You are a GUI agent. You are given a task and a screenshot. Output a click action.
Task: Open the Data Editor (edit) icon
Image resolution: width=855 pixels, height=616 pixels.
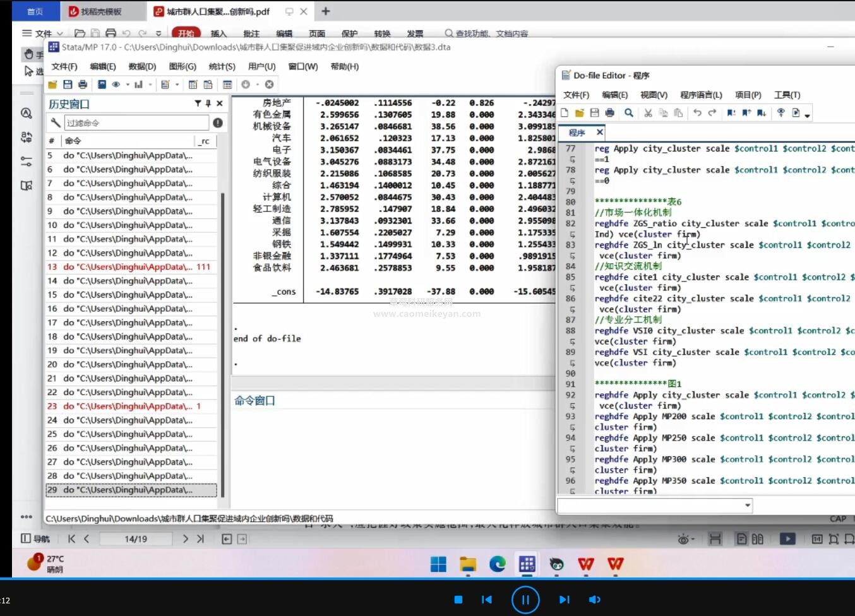coord(193,85)
